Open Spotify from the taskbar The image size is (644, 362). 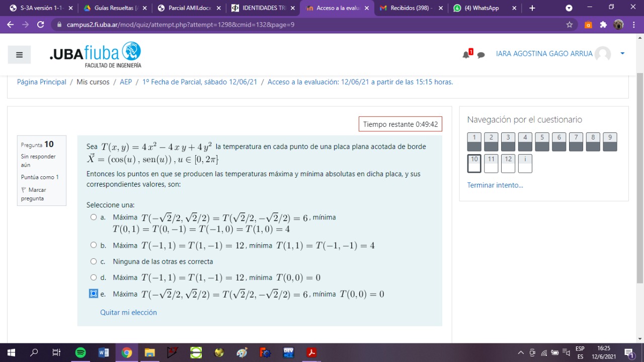(80, 353)
